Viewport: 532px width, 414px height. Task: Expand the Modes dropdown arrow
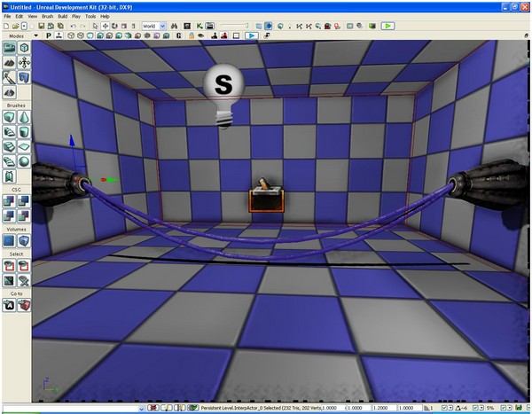coord(35,35)
